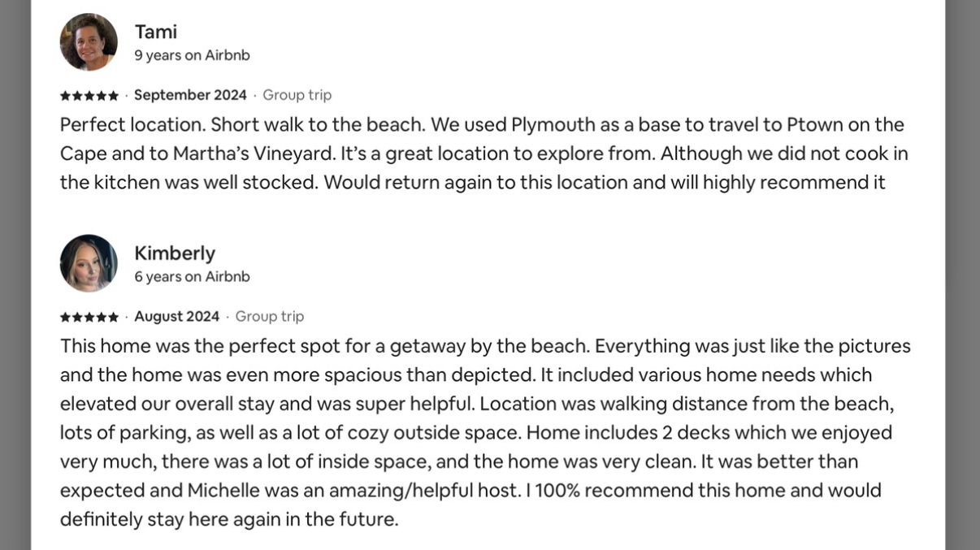Click the five-star rating on Tami's review
Viewport: 980px width, 550px height.
[x=89, y=96]
